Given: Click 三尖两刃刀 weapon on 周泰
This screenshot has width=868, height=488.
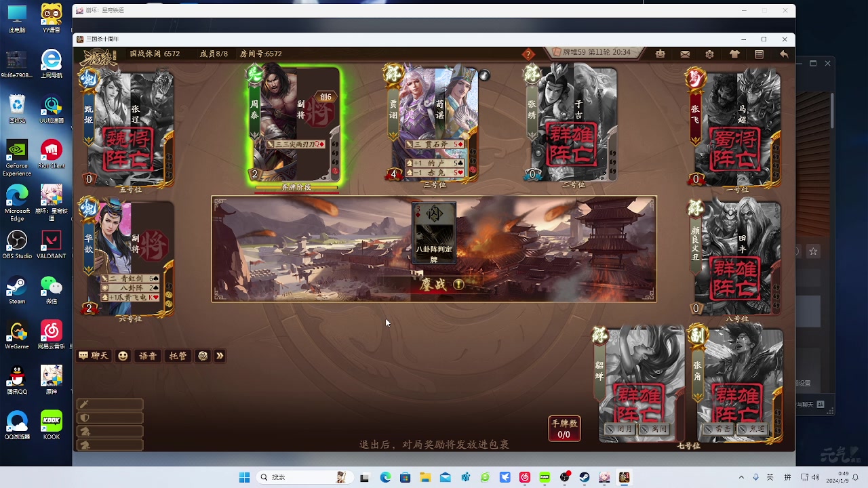Looking at the screenshot, I should 296,144.
